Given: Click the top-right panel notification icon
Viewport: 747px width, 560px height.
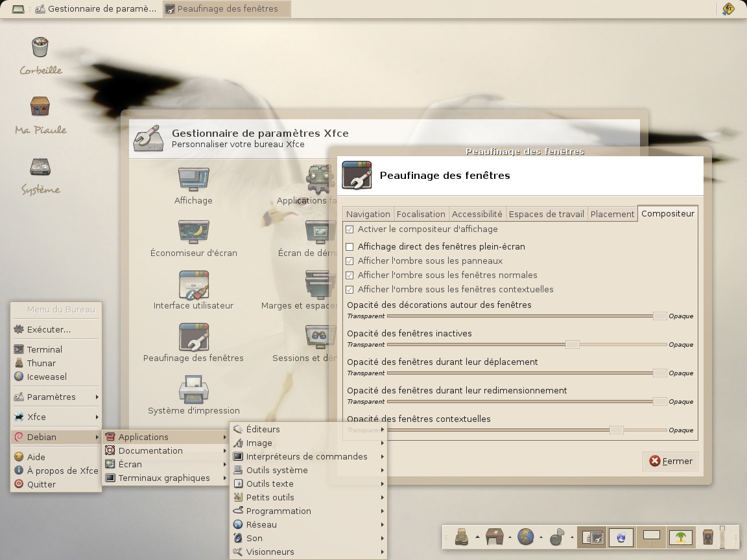Looking at the screenshot, I should [728, 8].
